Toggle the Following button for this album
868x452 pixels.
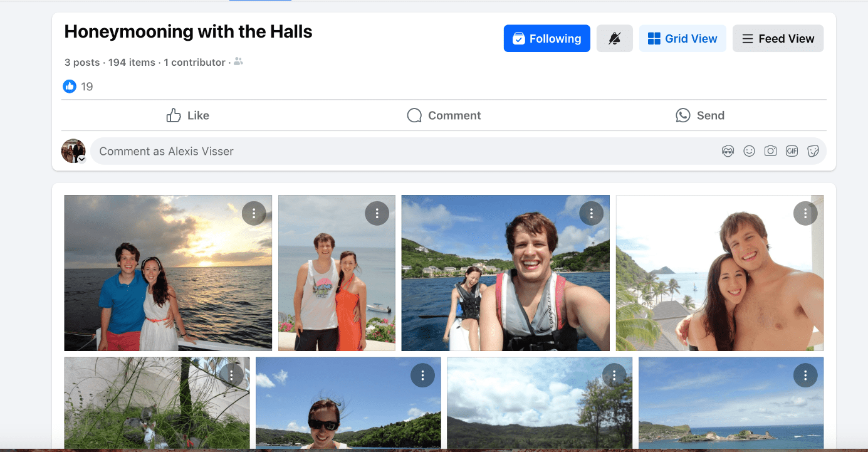546,38
